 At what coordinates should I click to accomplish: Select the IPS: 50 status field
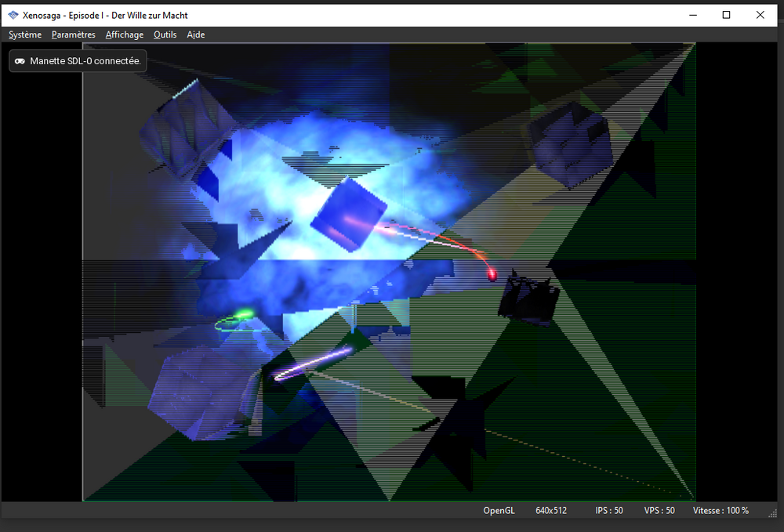[609, 511]
